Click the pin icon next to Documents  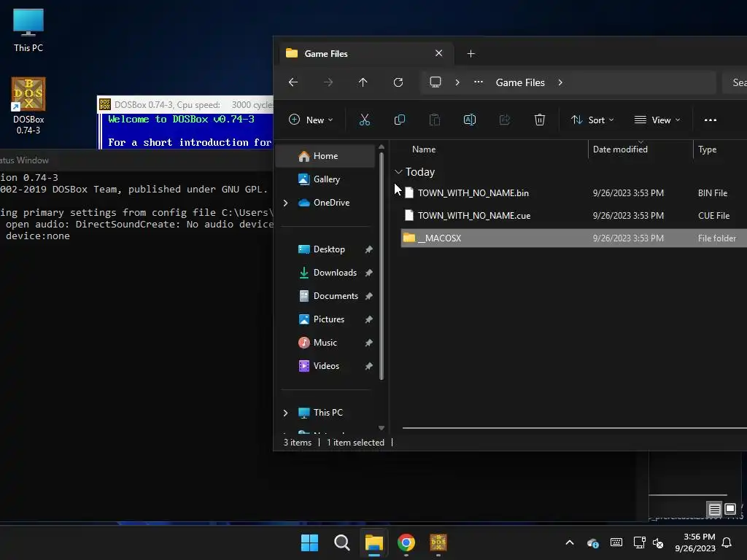pyautogui.click(x=368, y=296)
